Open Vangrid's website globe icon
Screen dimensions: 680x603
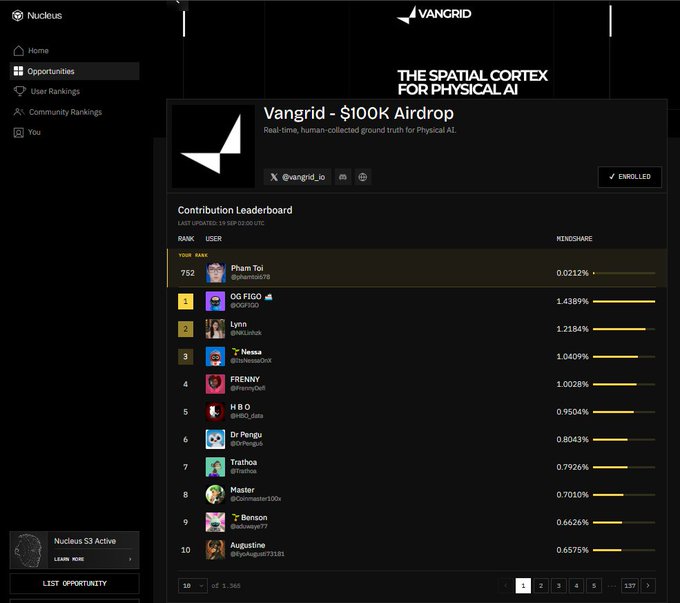coord(363,177)
